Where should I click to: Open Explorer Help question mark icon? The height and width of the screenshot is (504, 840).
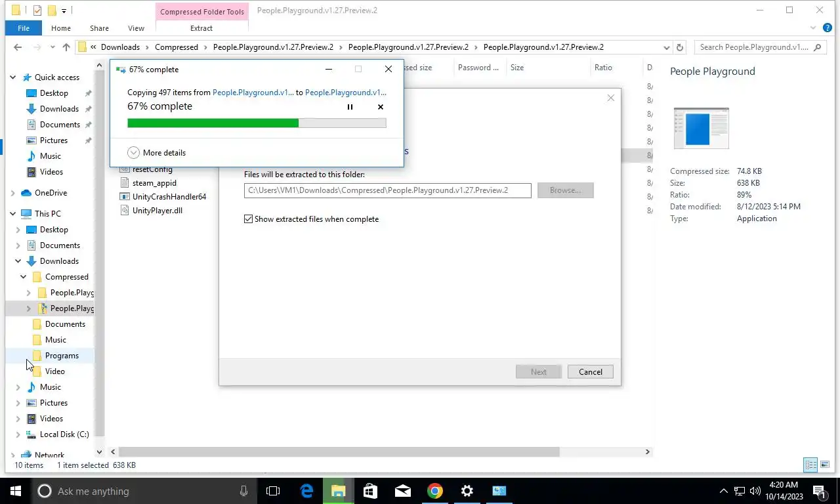827,28
